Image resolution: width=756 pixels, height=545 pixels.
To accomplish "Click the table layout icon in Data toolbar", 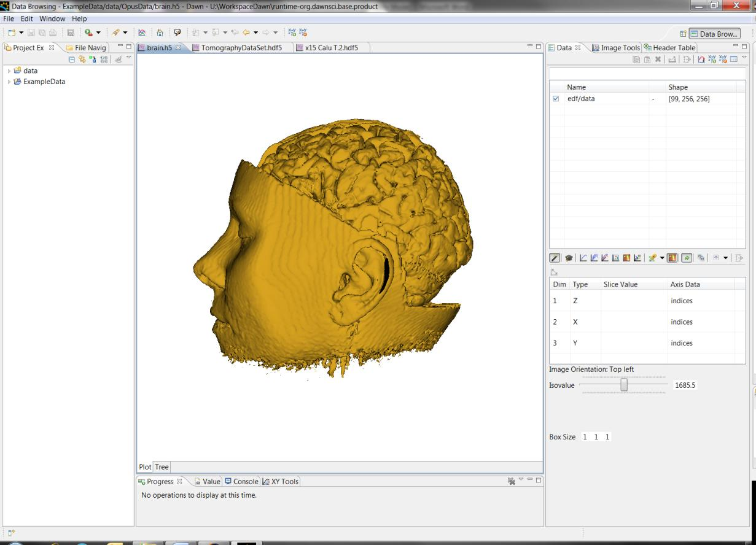I will click(x=734, y=60).
